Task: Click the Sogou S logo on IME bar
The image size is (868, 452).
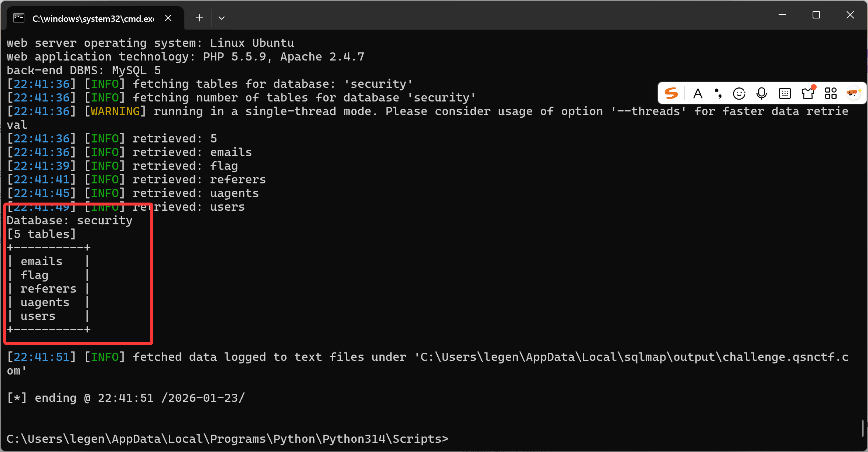Action: tap(671, 93)
